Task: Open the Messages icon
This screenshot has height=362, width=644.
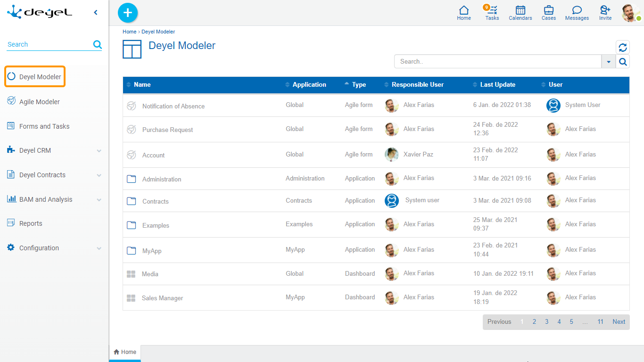Action: 577,13
